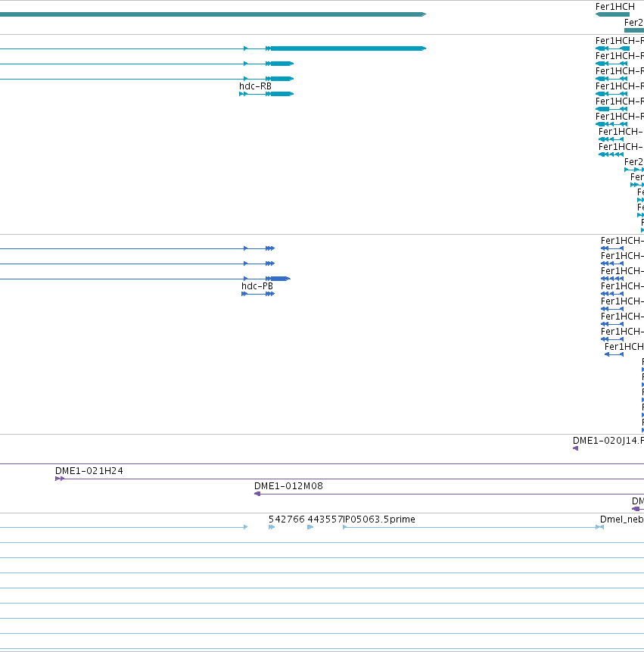Select the DME1-021H24 purple arrowheads

point(60,479)
